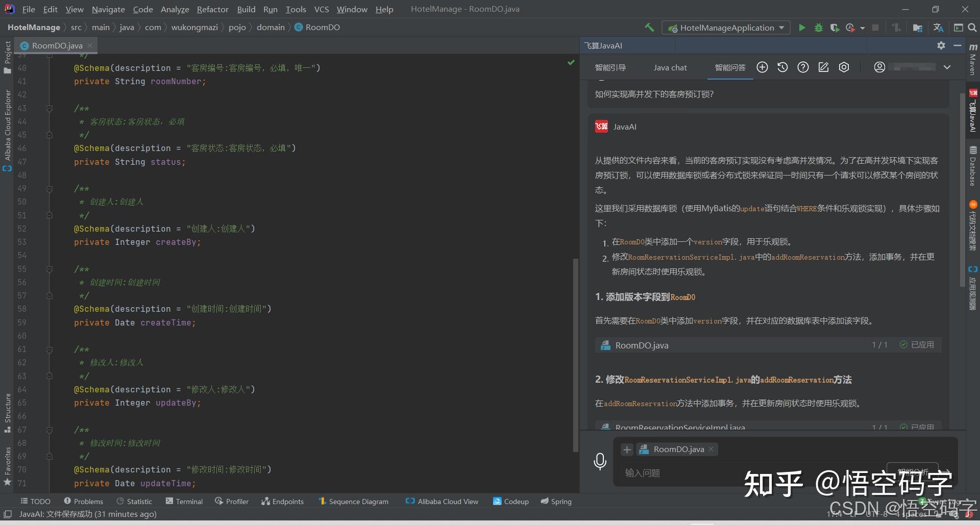Collapse the comment fold at line 55

click(x=50, y=269)
